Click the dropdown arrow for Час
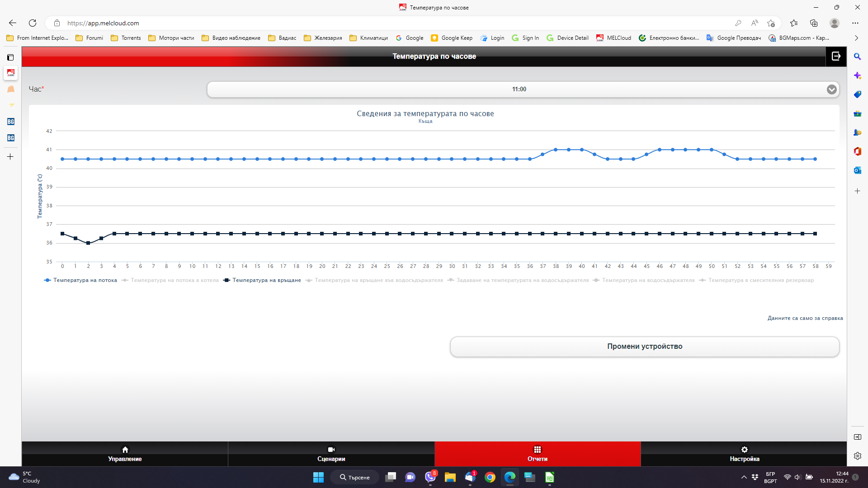The width and height of the screenshot is (868, 488). [x=831, y=89]
